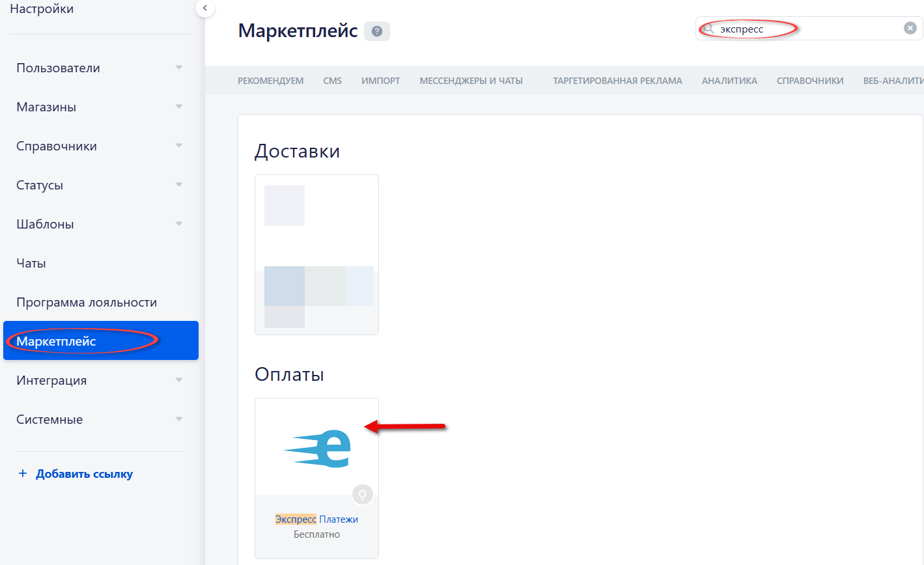
Task: Open the РЕКОМЕНДУЕМ tab
Action: tap(270, 80)
